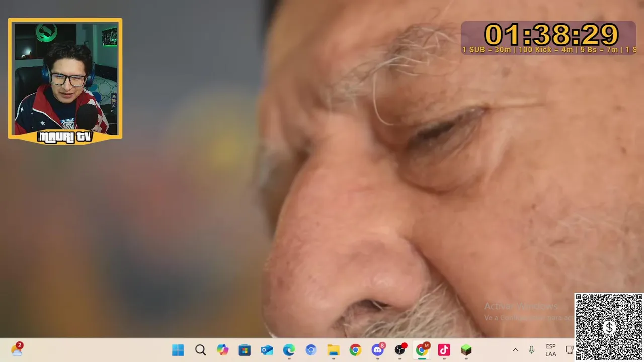
Task: Launch Copilot from the taskbar
Action: [222, 350]
